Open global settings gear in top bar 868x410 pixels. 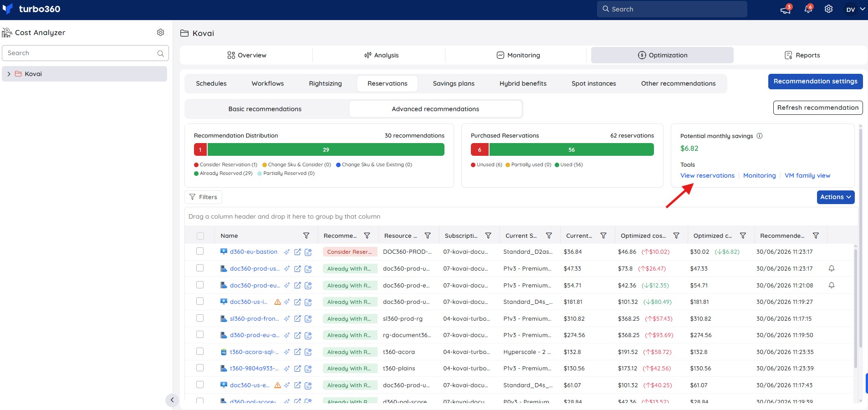point(828,9)
